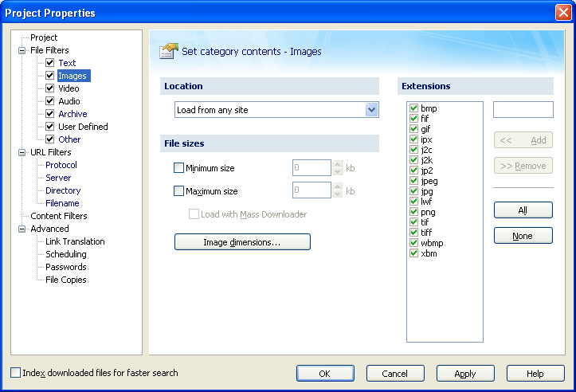The height and width of the screenshot is (392, 576).
Task: Uncheck the bmp extension
Action: click(413, 108)
